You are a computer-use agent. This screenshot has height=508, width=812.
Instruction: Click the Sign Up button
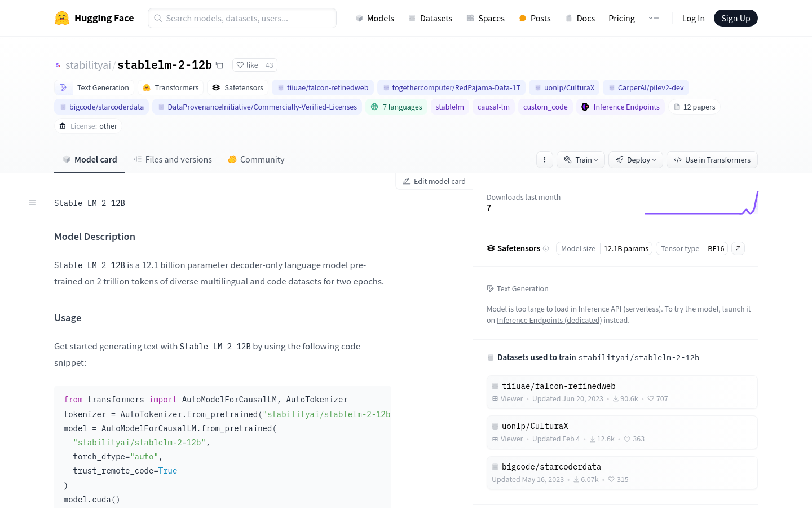click(736, 18)
